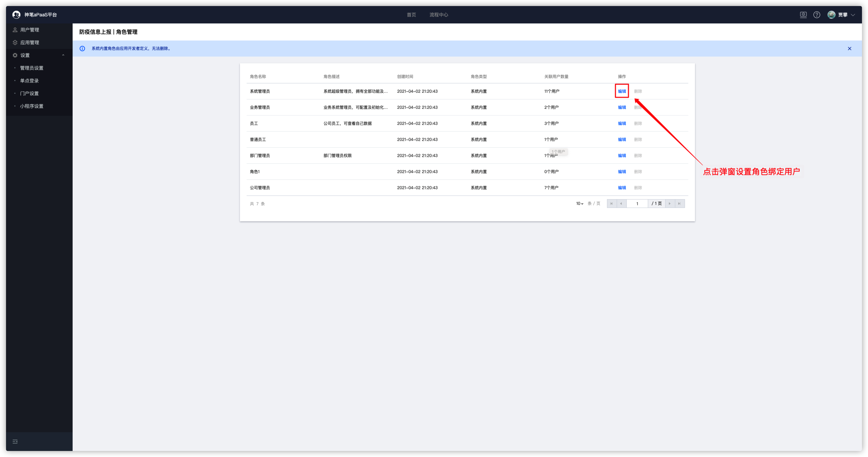Select 门户设置 submenu item
Viewport: 868px width, 457px height.
(29, 93)
